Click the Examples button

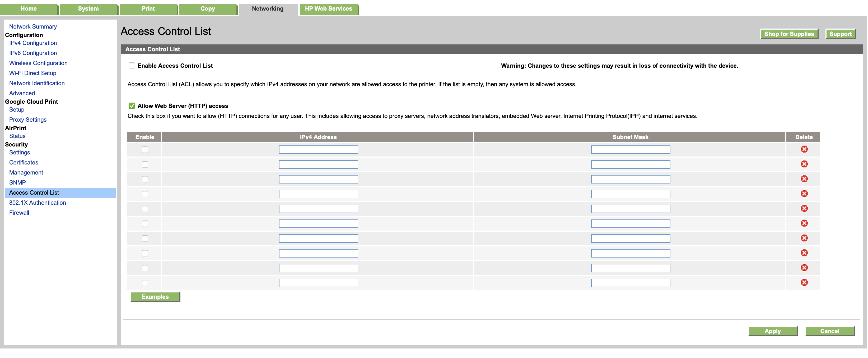click(155, 297)
